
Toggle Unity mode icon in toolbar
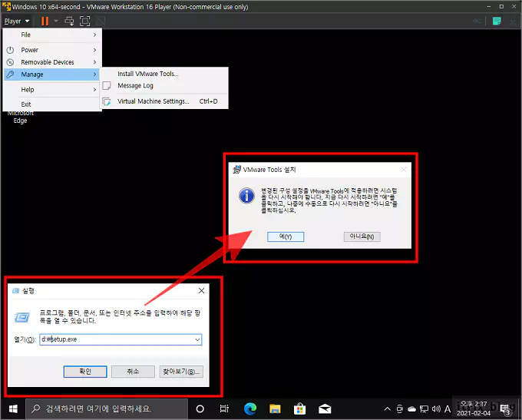[101, 21]
